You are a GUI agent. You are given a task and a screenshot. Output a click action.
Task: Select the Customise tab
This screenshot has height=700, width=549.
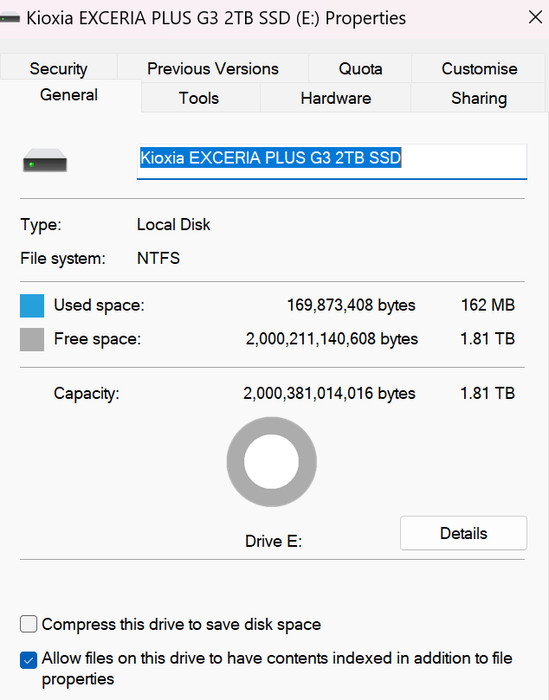point(479,68)
